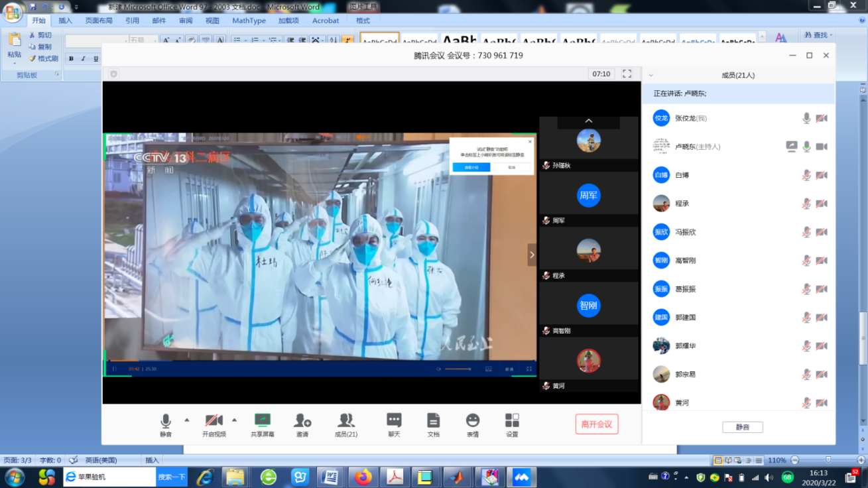The image size is (868, 488).
Task: Toggle 程承's muted microphone in member list
Action: point(806,204)
